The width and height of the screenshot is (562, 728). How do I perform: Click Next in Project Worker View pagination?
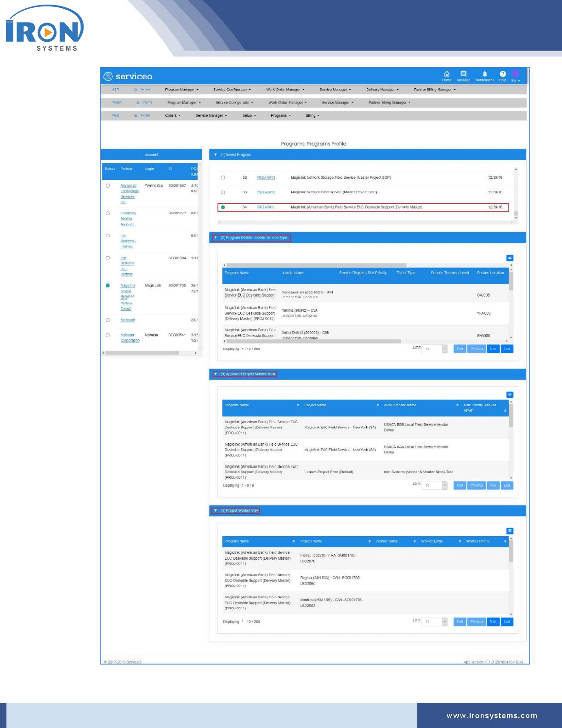(493, 622)
